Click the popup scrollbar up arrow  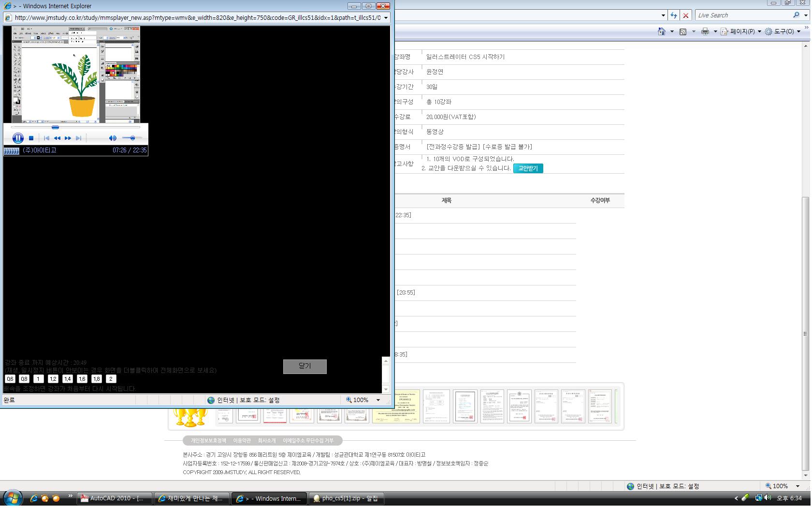point(386,361)
